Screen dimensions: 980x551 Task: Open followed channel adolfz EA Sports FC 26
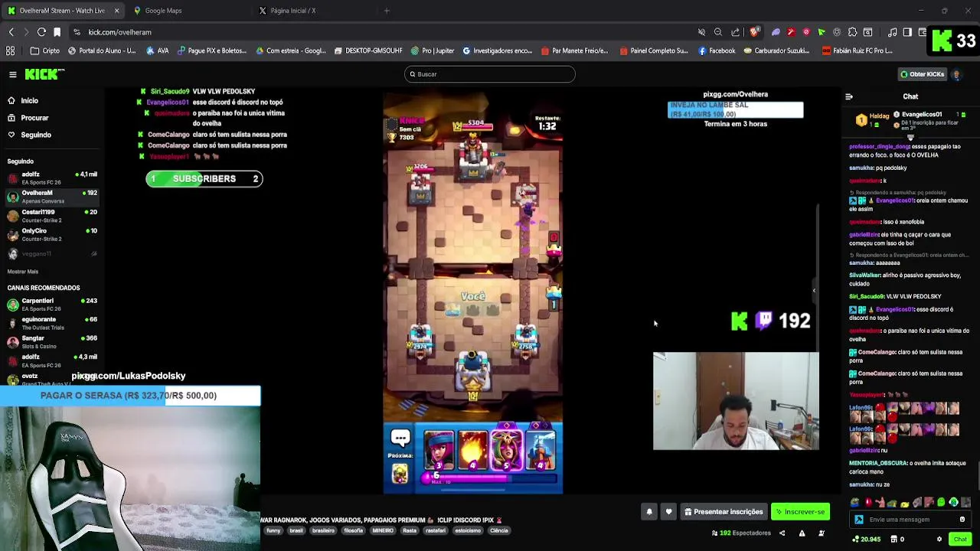tap(52, 178)
